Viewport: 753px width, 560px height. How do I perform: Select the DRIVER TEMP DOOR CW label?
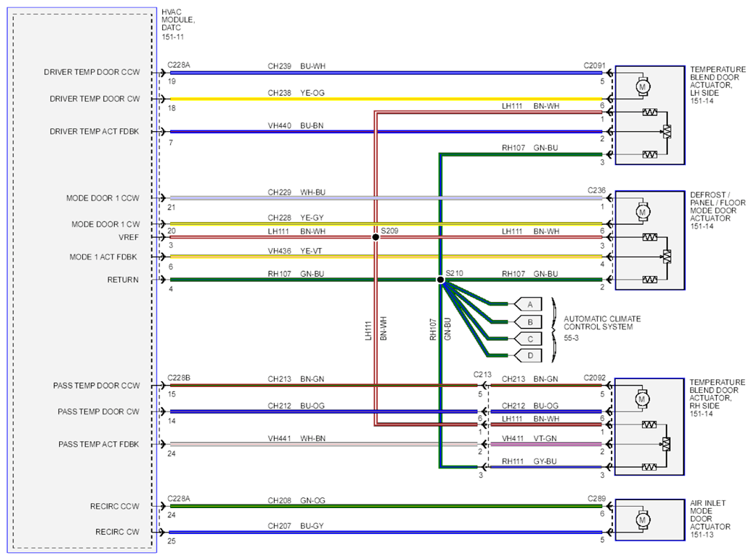pyautogui.click(x=94, y=99)
